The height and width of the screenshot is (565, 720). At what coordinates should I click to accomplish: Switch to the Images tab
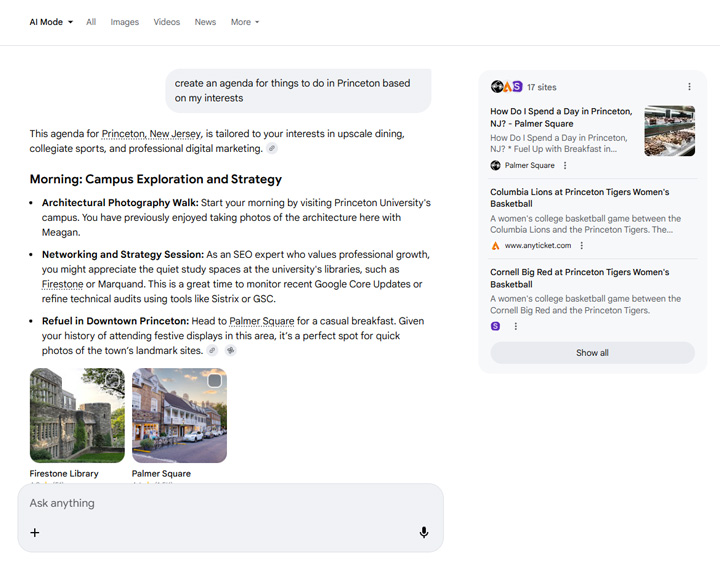coord(125,22)
